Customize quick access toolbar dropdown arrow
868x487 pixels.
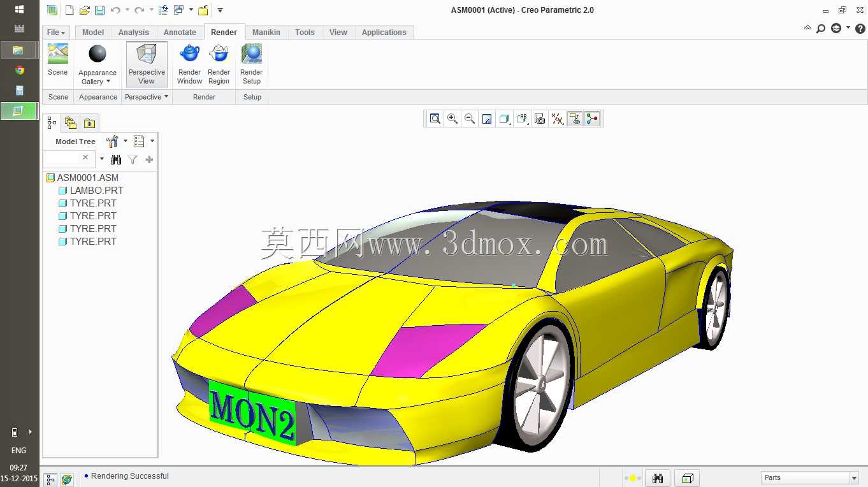click(220, 10)
